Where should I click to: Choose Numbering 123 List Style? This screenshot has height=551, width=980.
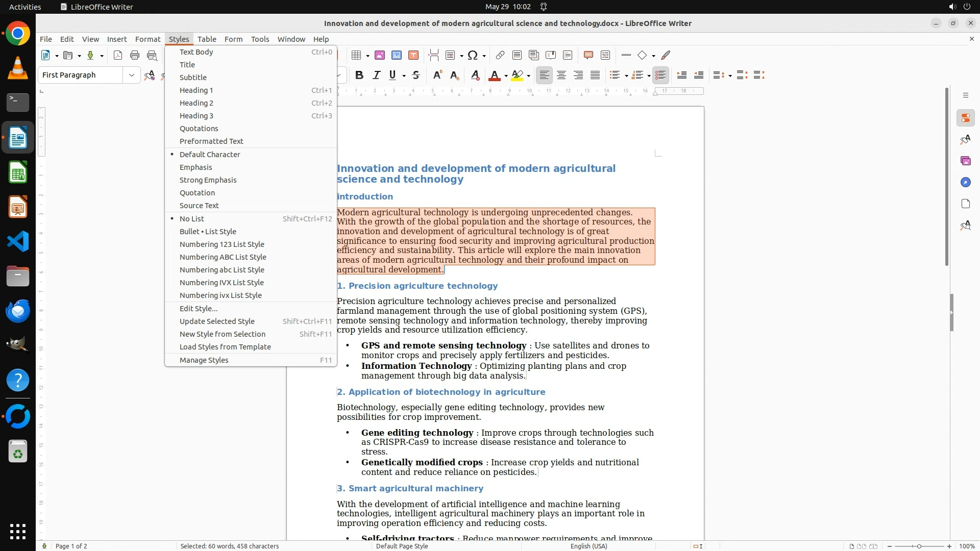tap(222, 244)
